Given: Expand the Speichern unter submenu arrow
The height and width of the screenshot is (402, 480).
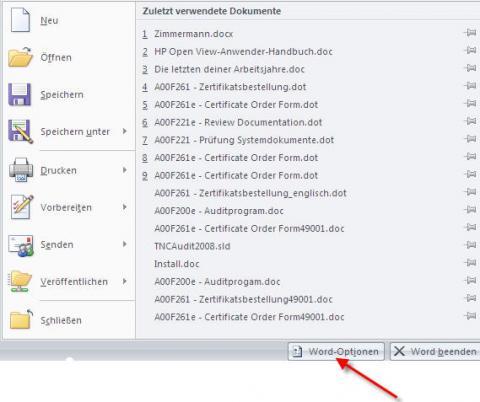Looking at the screenshot, I should [x=124, y=131].
